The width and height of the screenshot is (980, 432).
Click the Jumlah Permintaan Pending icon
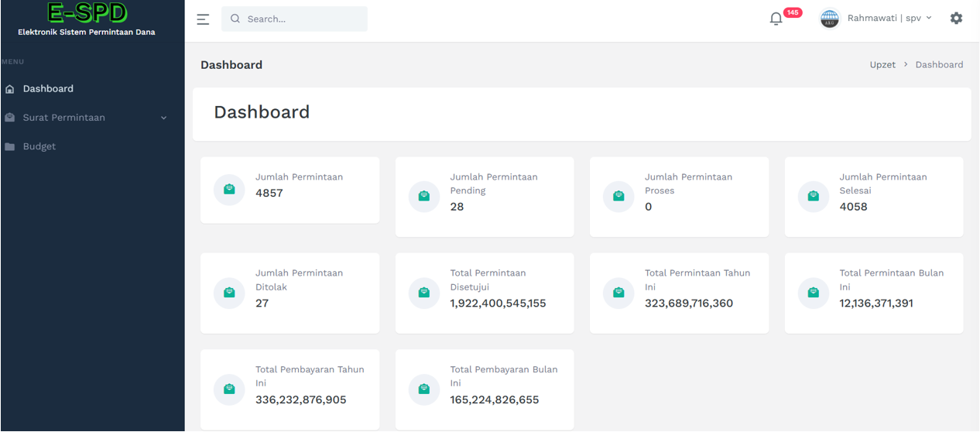tap(423, 197)
